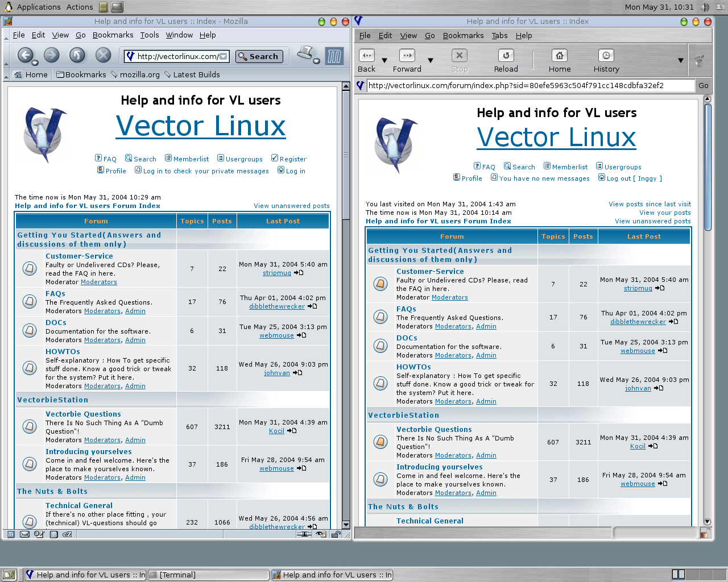The height and width of the screenshot is (582, 728).
Task: Open the Applications menu in the top panel
Action: click(39, 7)
